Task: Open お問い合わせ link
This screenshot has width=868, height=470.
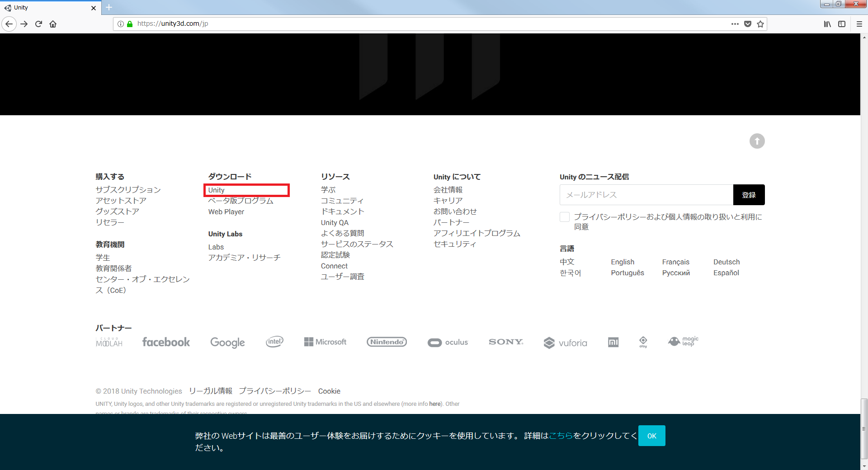Action: (x=455, y=211)
